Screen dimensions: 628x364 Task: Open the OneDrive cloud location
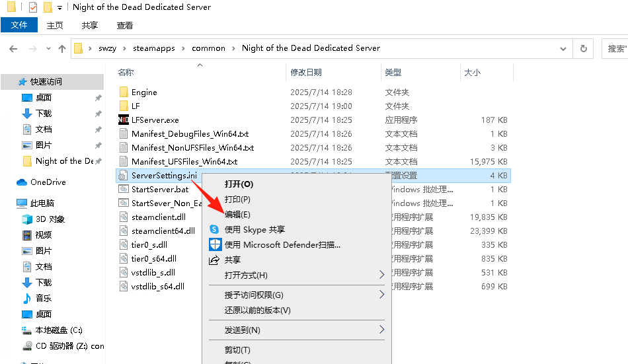[x=41, y=182]
